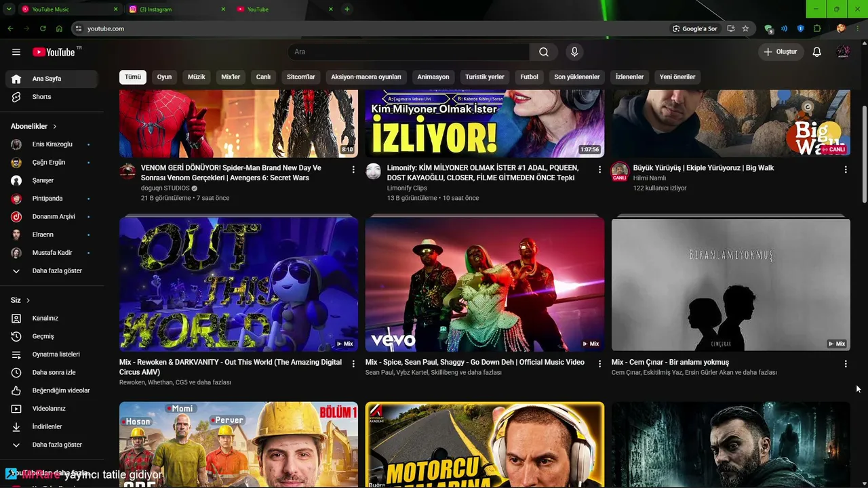The image size is (868, 488).
Task: Open options for Go Down Deh mix
Action: tap(599, 364)
